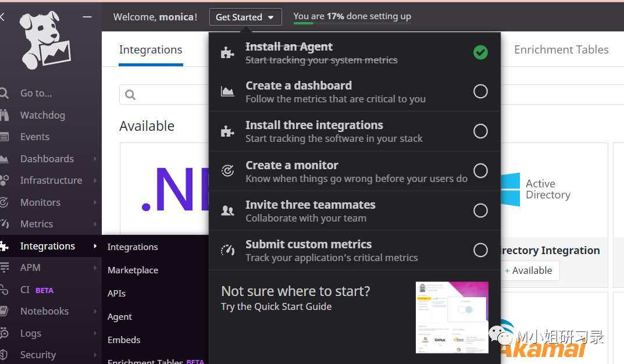Click the Events list icon

[x=4, y=137]
